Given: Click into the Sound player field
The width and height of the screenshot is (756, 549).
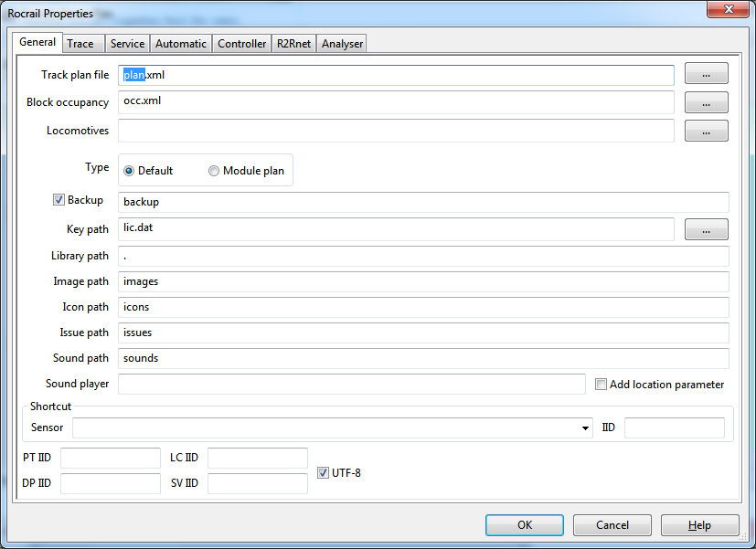Looking at the screenshot, I should tap(351, 385).
